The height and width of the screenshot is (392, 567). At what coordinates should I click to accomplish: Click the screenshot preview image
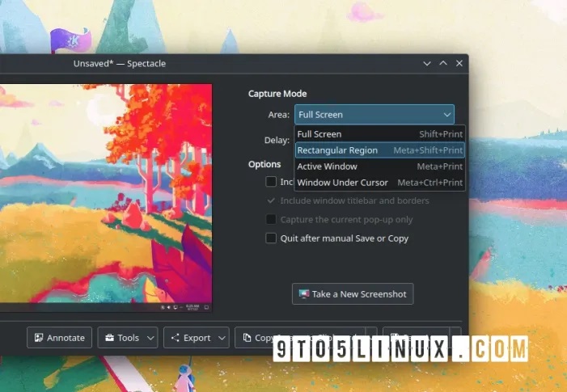click(x=106, y=198)
